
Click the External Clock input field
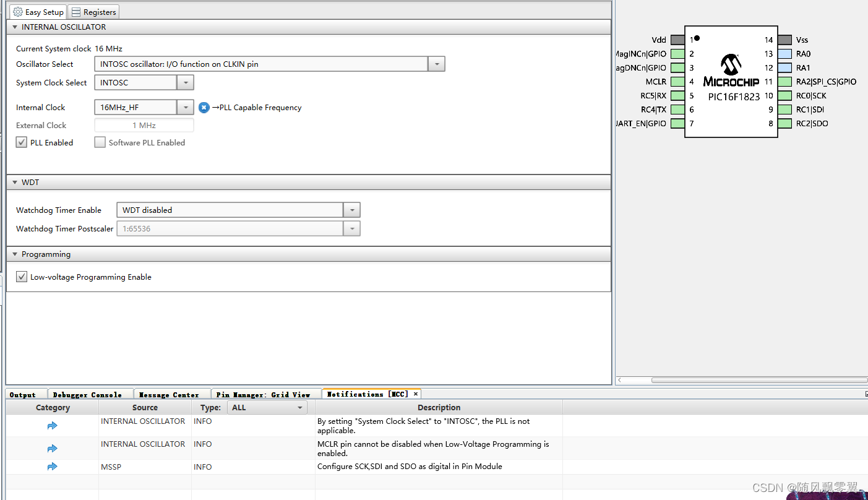click(x=144, y=126)
